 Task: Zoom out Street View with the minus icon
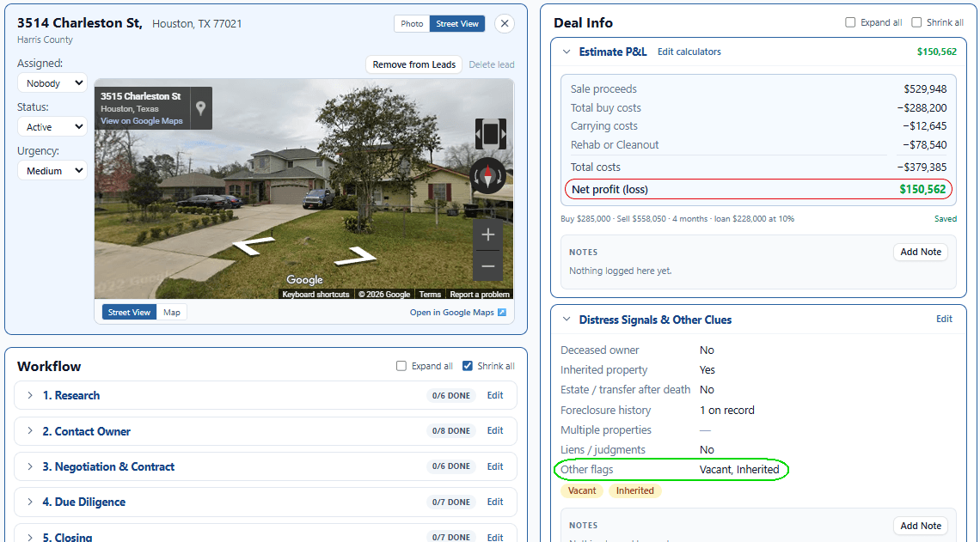488,266
